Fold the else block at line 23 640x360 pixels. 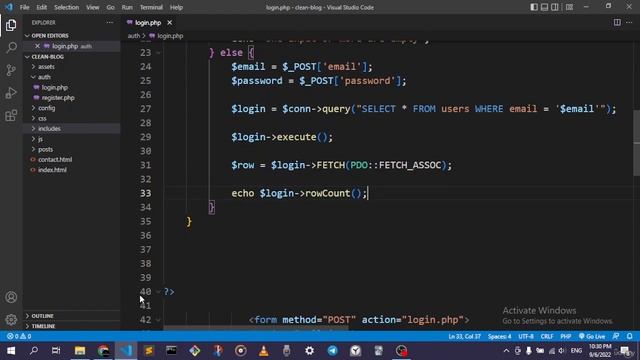pos(158,53)
